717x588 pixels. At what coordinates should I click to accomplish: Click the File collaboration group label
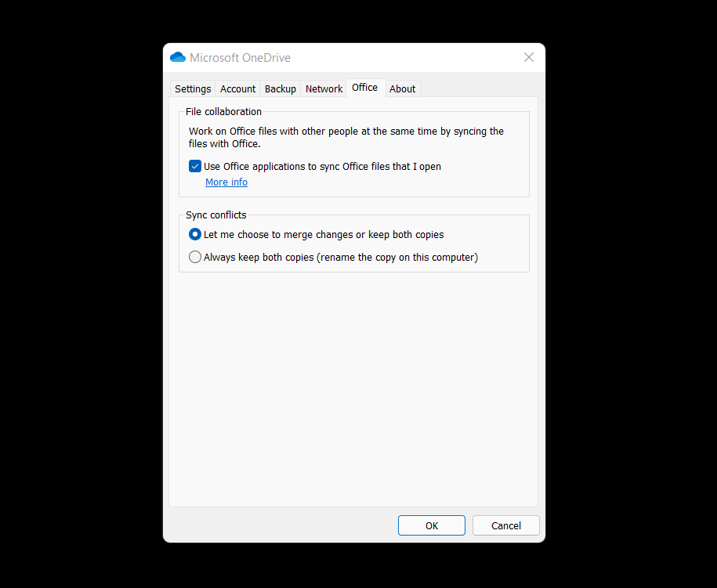[223, 111]
